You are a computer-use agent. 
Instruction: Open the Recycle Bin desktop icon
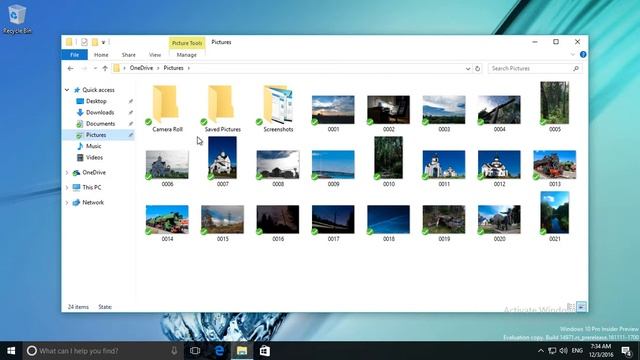(x=16, y=19)
